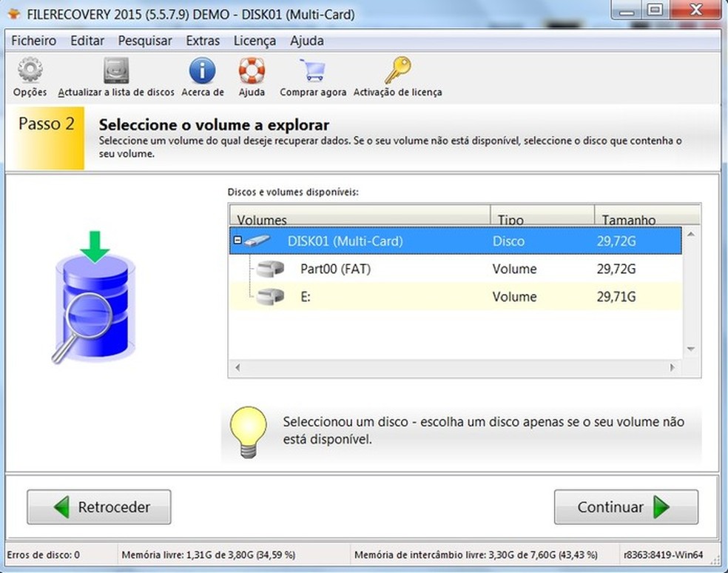Open the Ficheiro menu

[33, 41]
